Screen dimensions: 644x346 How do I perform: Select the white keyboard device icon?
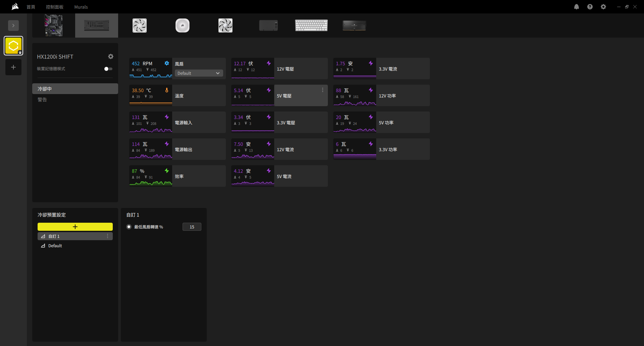[x=311, y=26]
